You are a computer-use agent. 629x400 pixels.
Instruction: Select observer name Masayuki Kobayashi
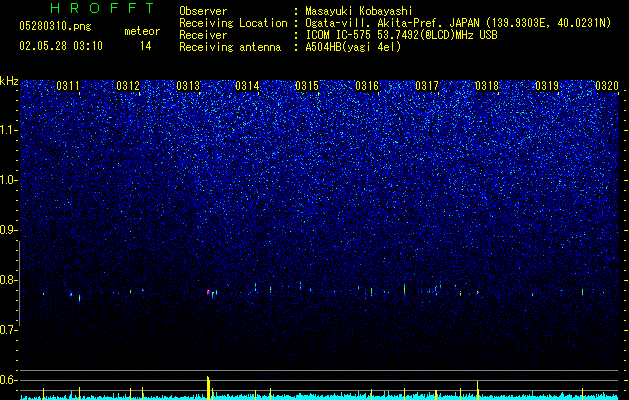coord(359,11)
